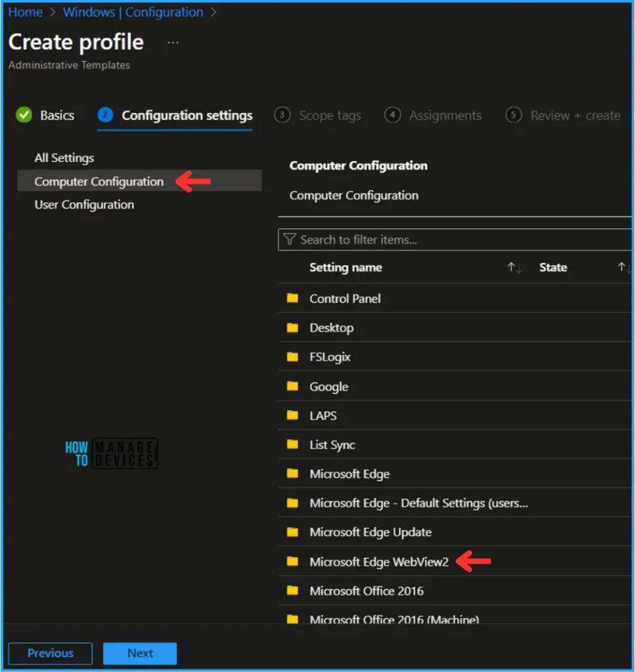Open the Control Panel setting row
The height and width of the screenshot is (672, 635).
point(454,298)
